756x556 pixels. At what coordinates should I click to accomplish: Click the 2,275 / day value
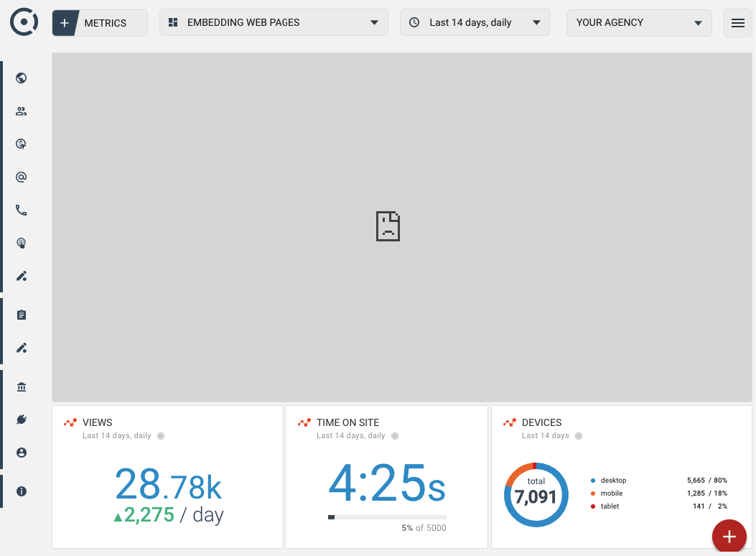pyautogui.click(x=168, y=515)
